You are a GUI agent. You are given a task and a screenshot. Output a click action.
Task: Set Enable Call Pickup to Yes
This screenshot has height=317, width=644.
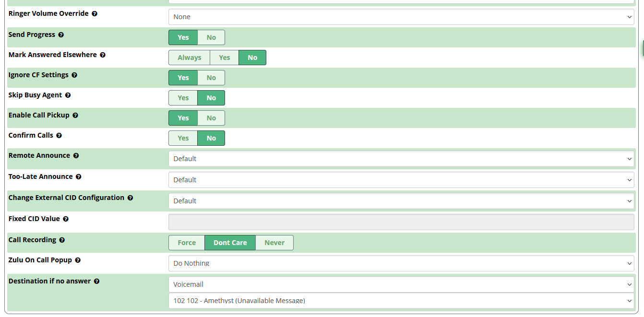pyautogui.click(x=183, y=118)
